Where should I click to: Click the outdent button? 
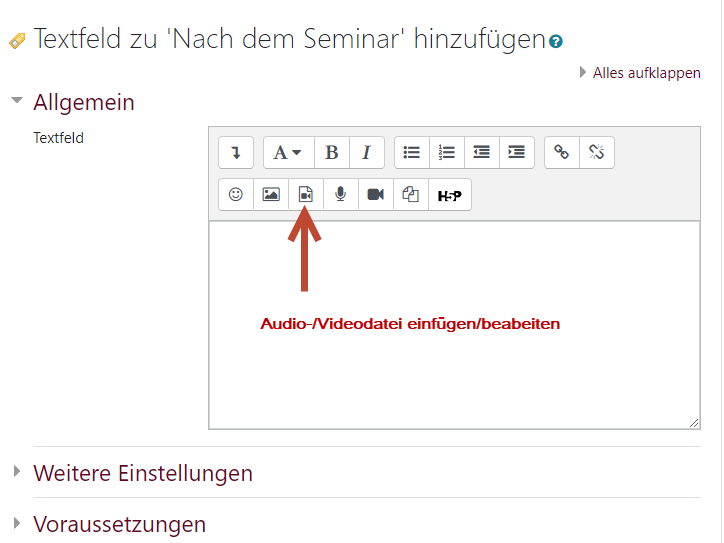[482, 153]
